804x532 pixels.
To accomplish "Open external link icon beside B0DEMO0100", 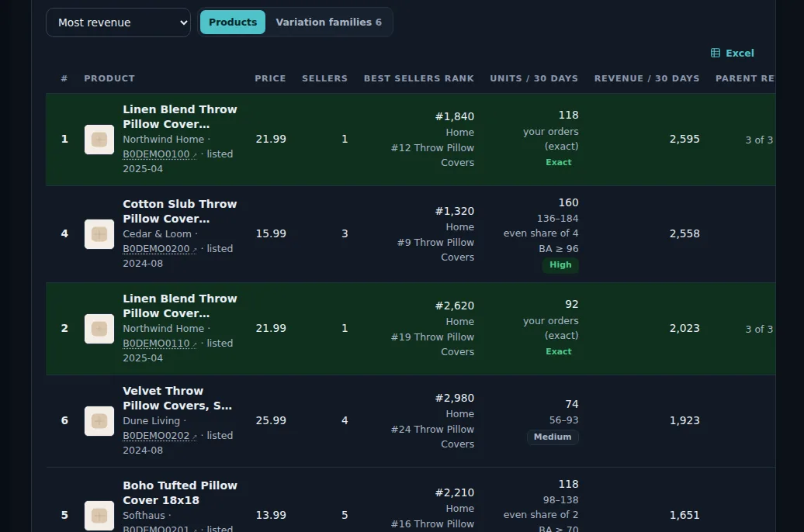I will pyautogui.click(x=194, y=155).
